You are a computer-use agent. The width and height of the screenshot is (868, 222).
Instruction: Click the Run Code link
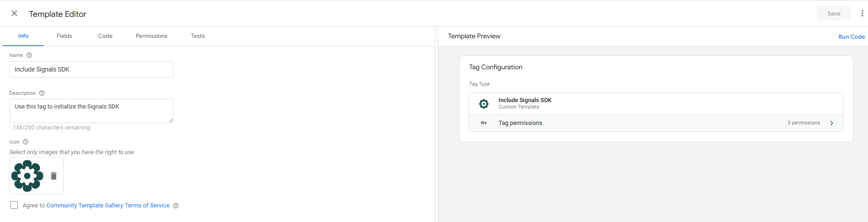(x=851, y=37)
